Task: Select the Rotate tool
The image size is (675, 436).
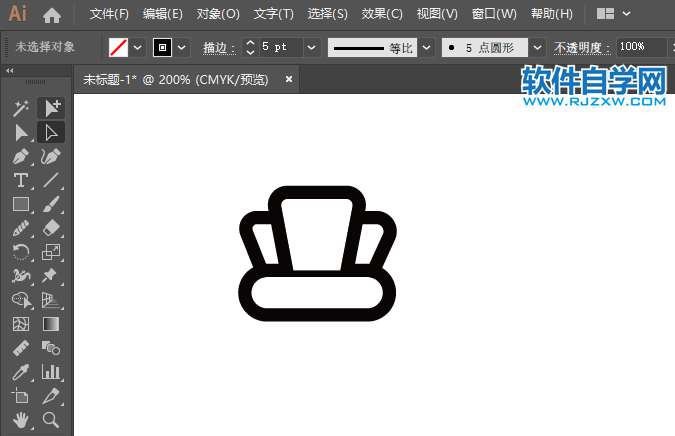Action: 20,253
